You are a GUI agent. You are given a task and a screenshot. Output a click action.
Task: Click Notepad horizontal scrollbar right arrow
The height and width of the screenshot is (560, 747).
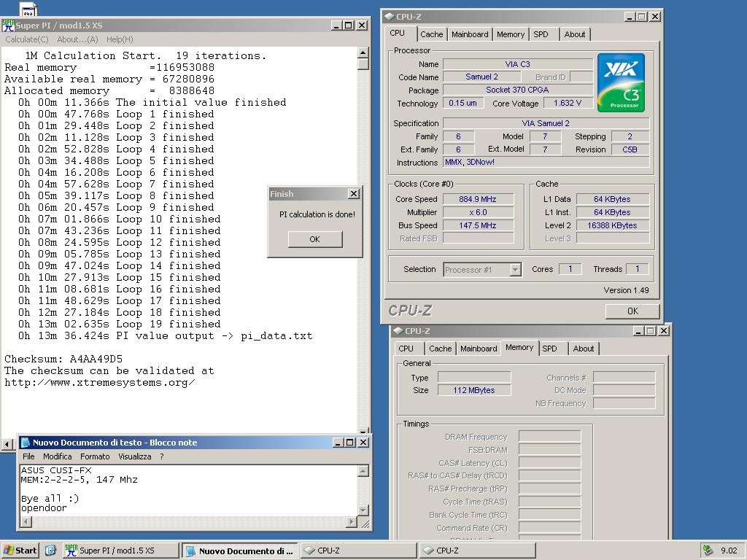[352, 522]
